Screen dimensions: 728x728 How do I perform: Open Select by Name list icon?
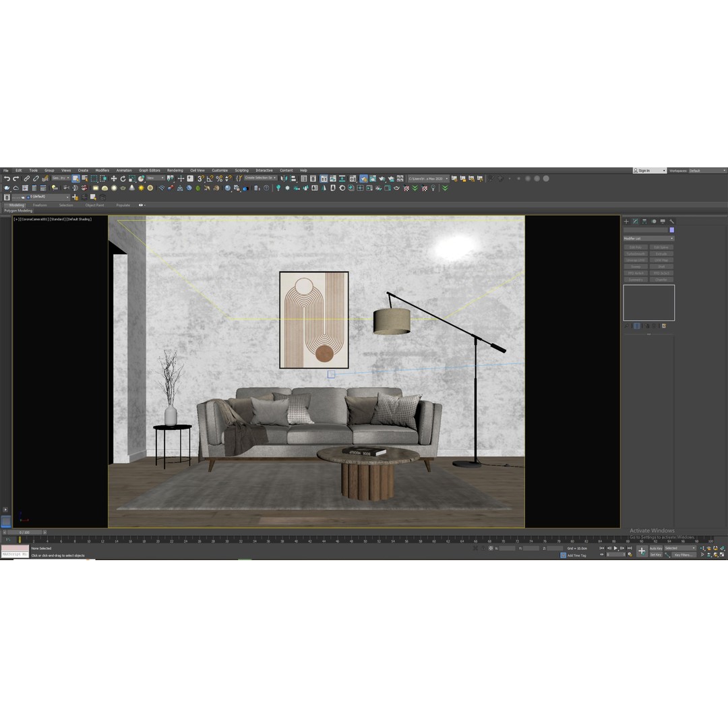(84, 178)
